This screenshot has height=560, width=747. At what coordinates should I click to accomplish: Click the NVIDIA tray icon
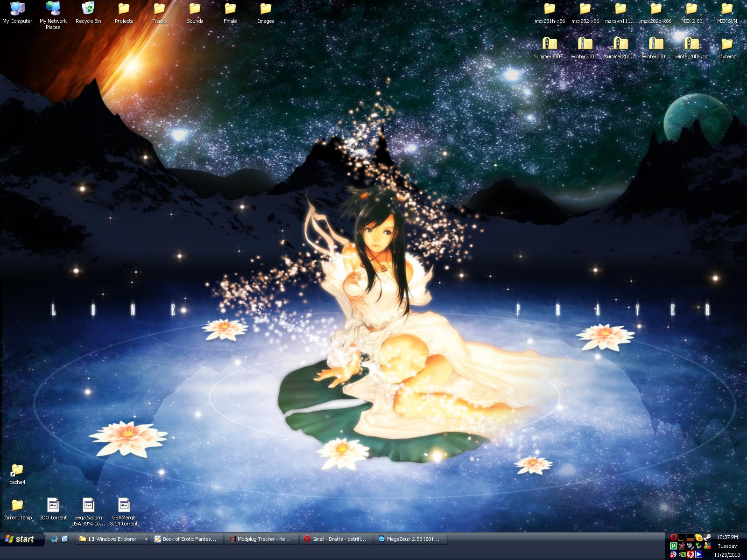[x=682, y=554]
